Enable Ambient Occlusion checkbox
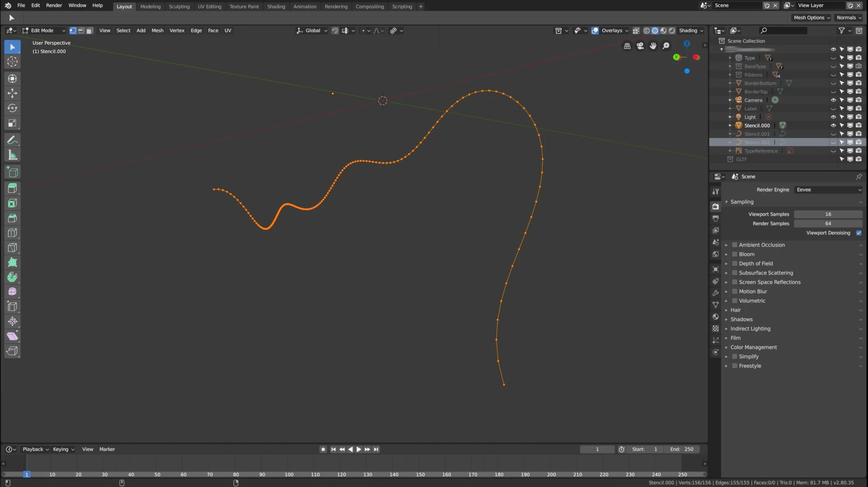Image resolution: width=868 pixels, height=487 pixels. pyautogui.click(x=734, y=245)
